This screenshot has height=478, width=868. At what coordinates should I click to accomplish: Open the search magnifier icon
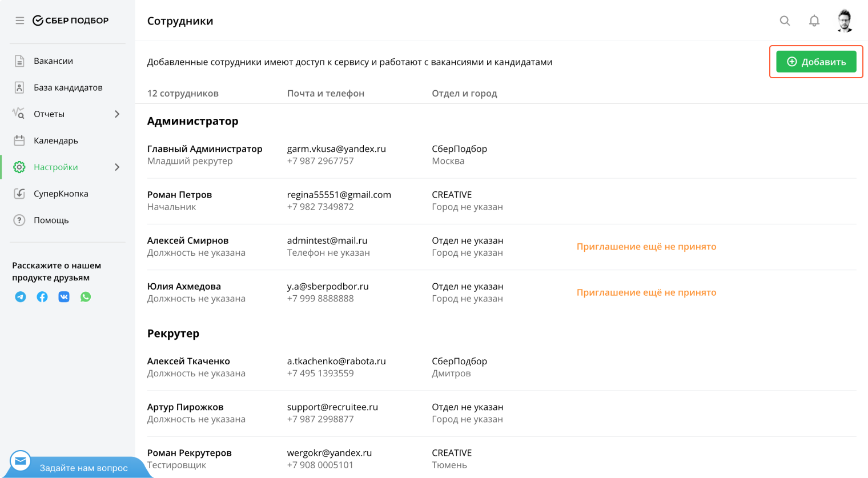785,21
